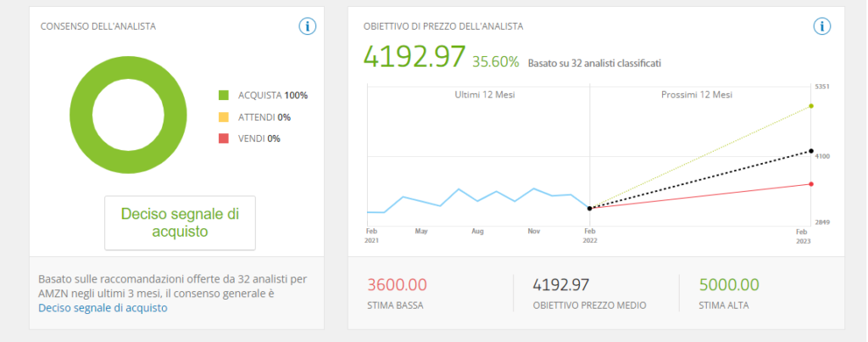Click the 'Prossimi 12 Mesi' chart label

tap(697, 95)
